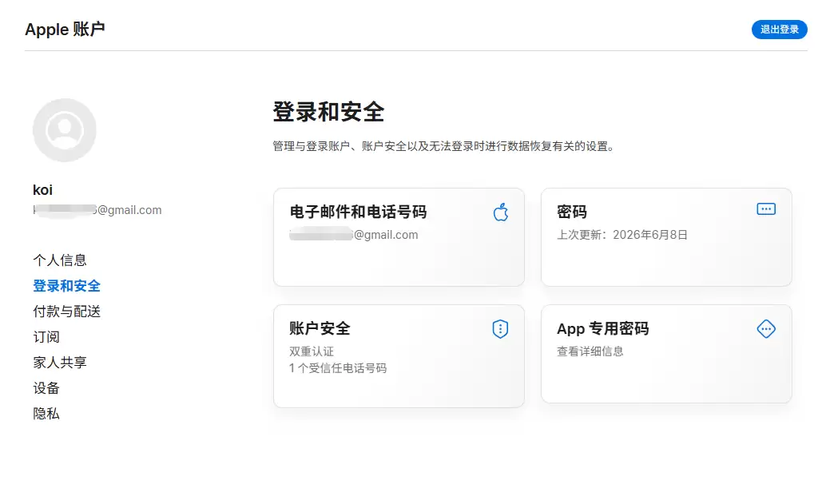830x504 pixels.
Task: Open the 电子邮件和电话号码 card title
Action: pos(358,212)
